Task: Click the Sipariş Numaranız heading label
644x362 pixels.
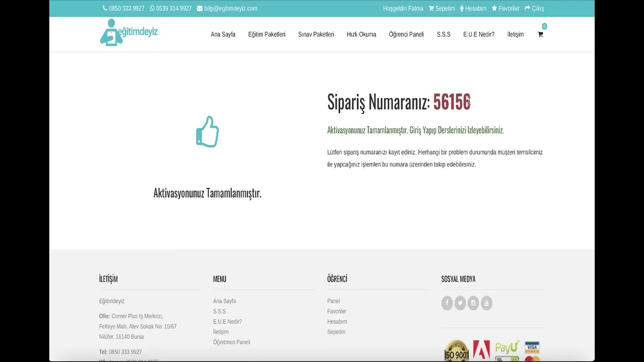Action: (x=378, y=102)
